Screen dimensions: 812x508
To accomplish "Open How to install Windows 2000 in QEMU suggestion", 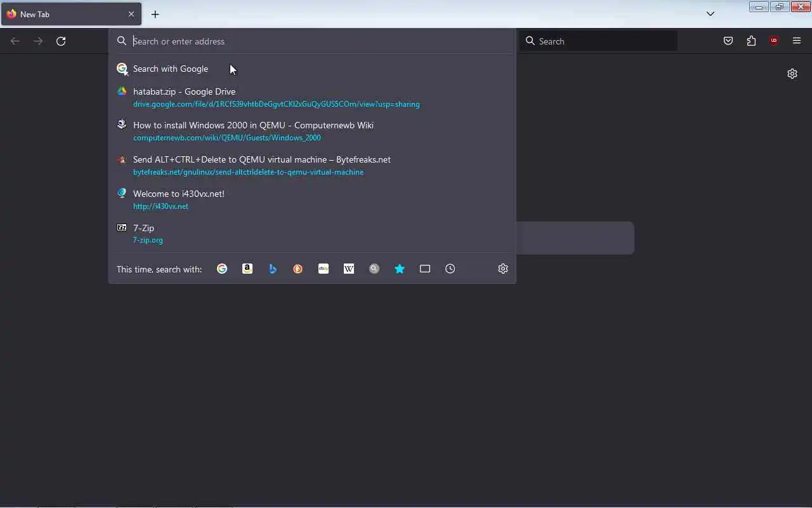I will click(x=312, y=131).
